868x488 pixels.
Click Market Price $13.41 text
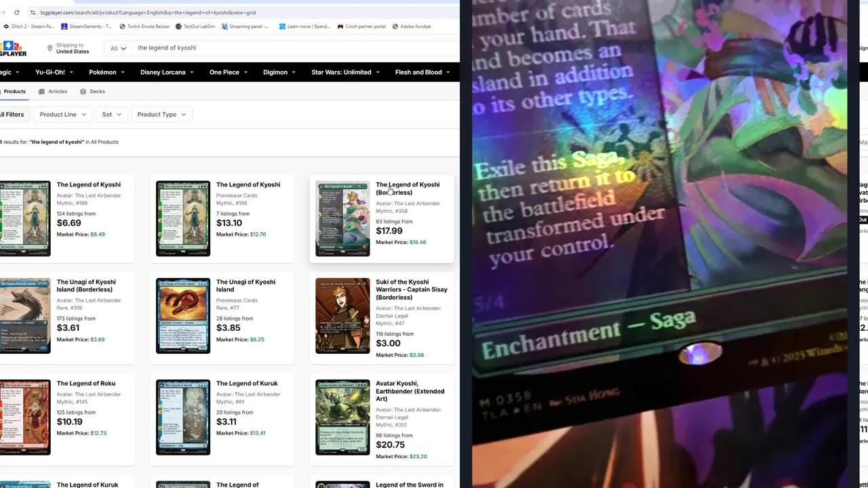(241, 433)
